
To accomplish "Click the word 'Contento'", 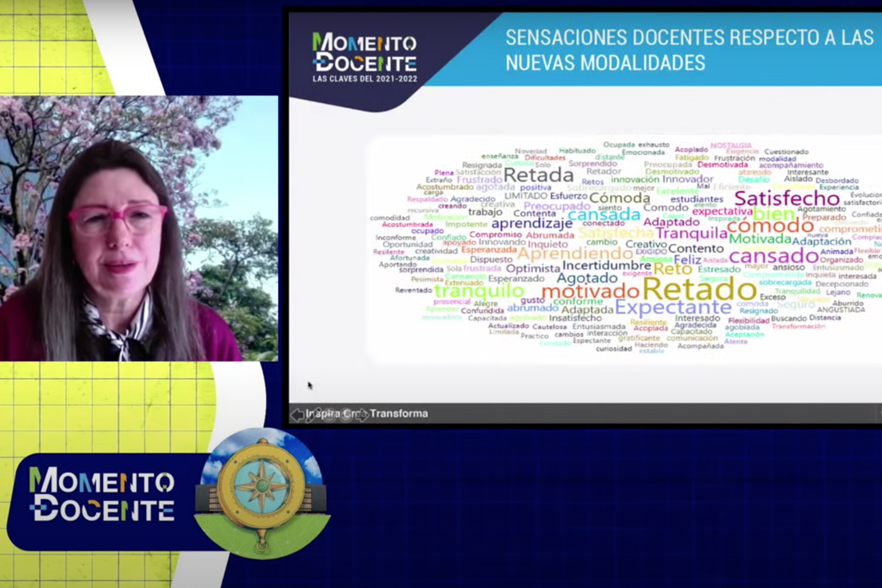I will coord(696,249).
